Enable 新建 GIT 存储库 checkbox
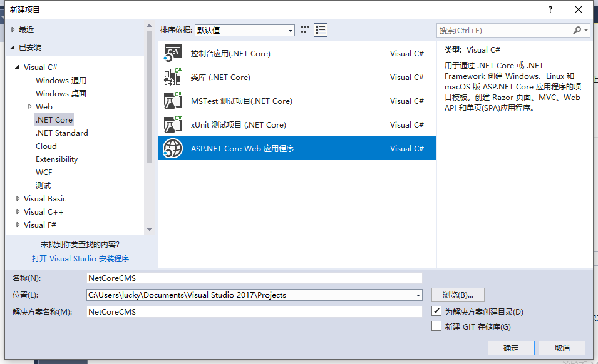This screenshot has height=364, width=598. [x=436, y=326]
